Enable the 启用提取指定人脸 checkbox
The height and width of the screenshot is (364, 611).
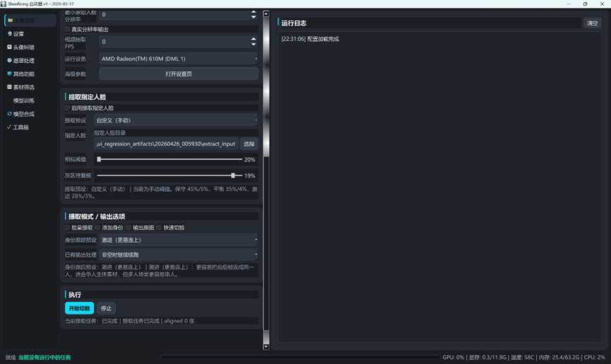tap(68, 108)
